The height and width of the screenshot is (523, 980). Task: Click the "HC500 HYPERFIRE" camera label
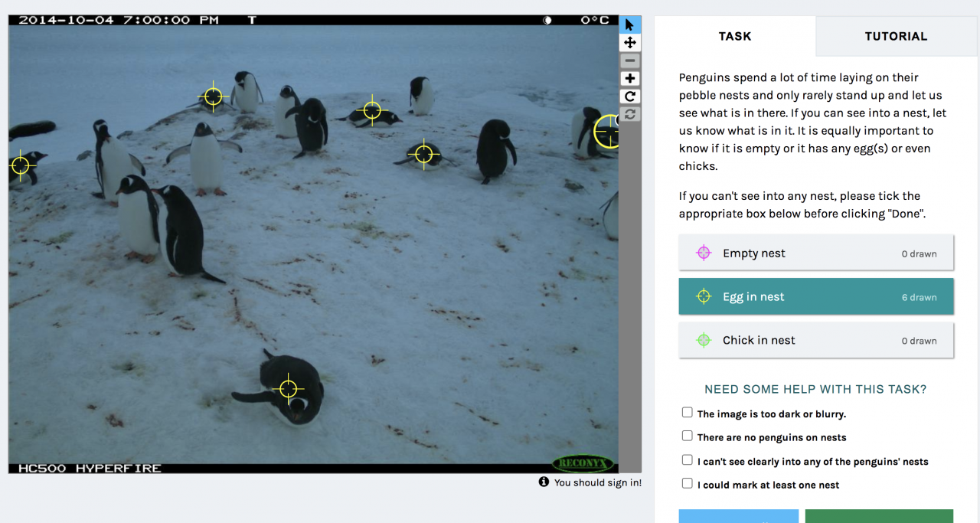coord(90,468)
